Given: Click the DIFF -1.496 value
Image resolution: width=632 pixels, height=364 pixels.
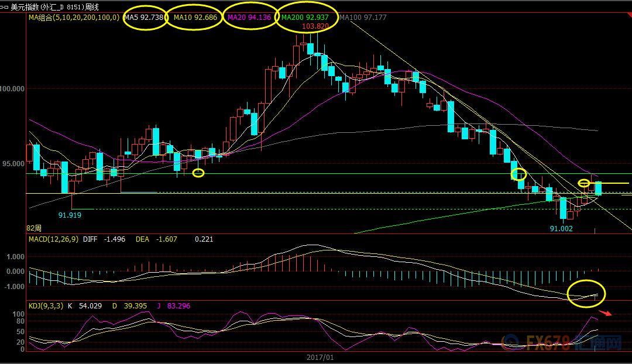Looking at the screenshot, I should pyautogui.click(x=104, y=239).
